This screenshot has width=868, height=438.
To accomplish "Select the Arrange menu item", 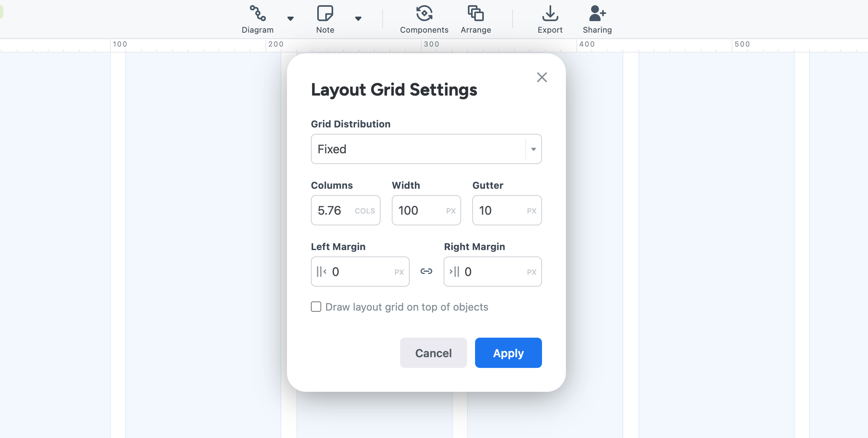I will coord(476,20).
